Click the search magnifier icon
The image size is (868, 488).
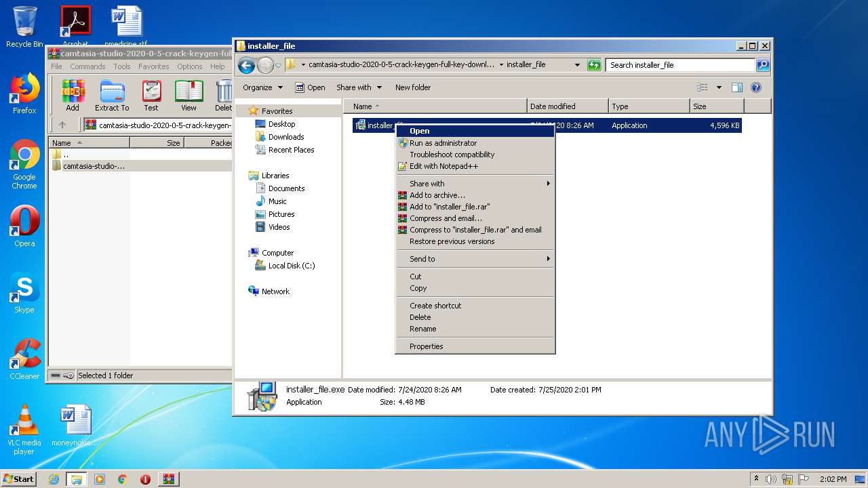click(x=763, y=65)
